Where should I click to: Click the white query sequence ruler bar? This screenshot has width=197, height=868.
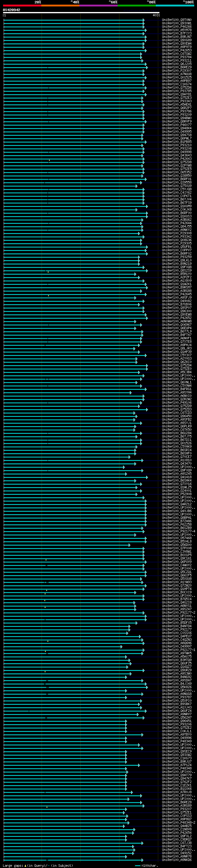pyautogui.click(x=81, y=13)
